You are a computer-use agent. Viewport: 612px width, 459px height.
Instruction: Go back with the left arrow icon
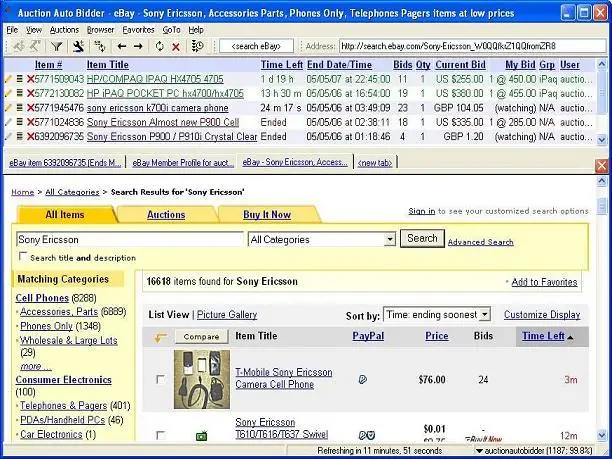tap(122, 46)
